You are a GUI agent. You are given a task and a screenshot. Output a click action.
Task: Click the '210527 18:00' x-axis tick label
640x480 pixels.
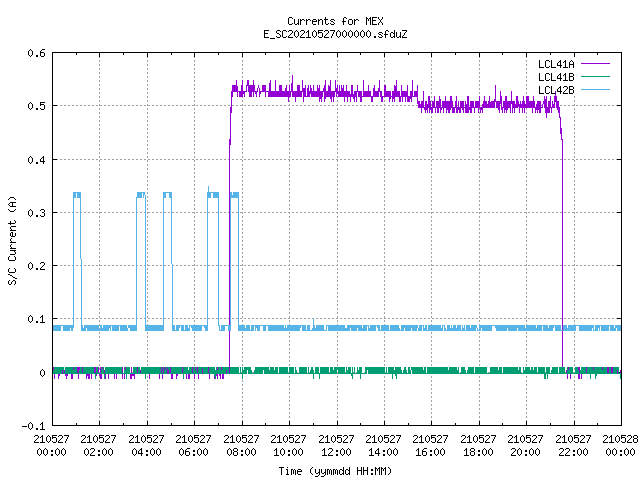pyautogui.click(x=478, y=445)
